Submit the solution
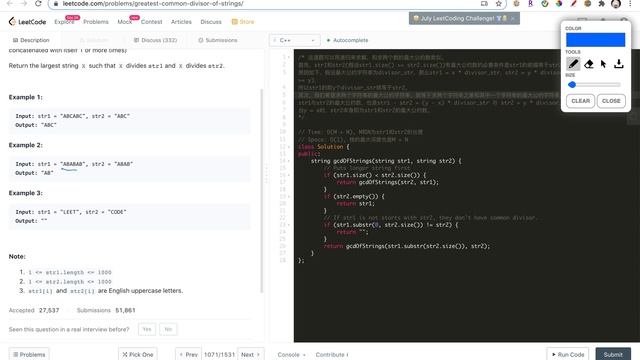 tap(613, 354)
